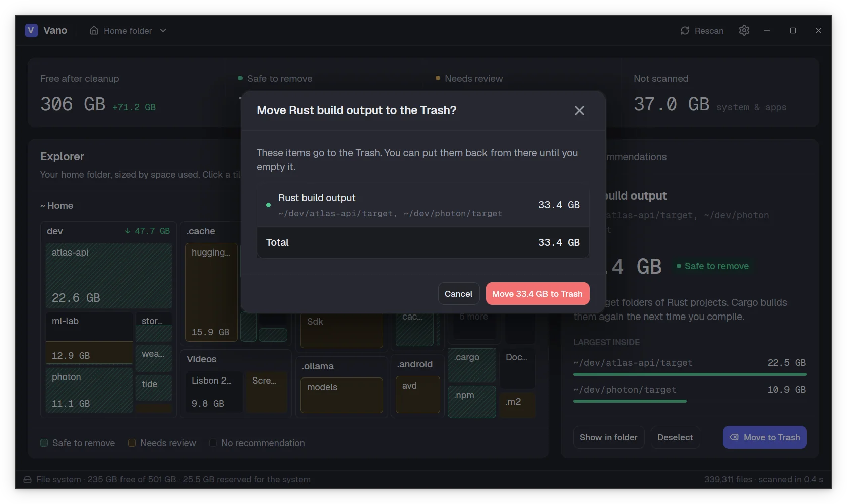Select the photon treemap tile
This screenshot has height=504, width=847.
[x=89, y=390]
